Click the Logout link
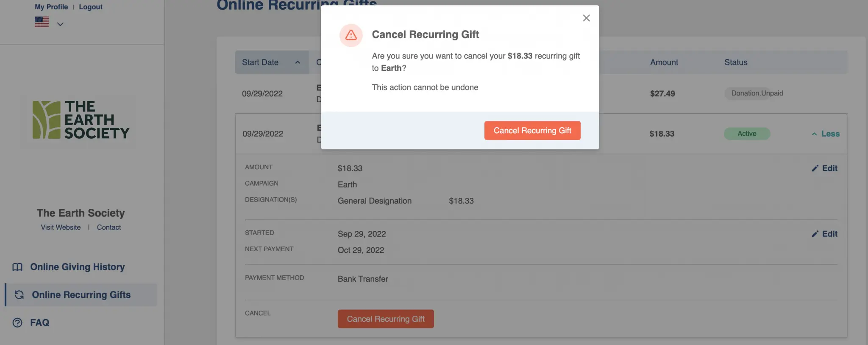The height and width of the screenshot is (345, 868). click(91, 7)
